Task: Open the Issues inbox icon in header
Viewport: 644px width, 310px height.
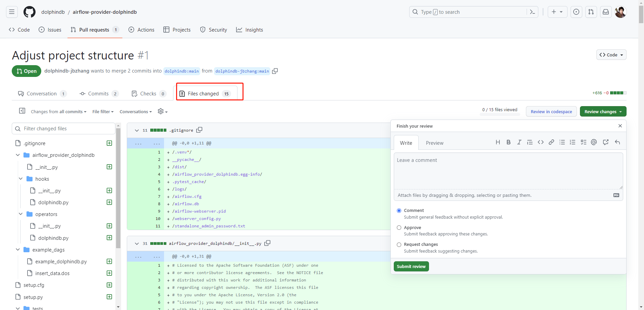Action: pyautogui.click(x=576, y=12)
